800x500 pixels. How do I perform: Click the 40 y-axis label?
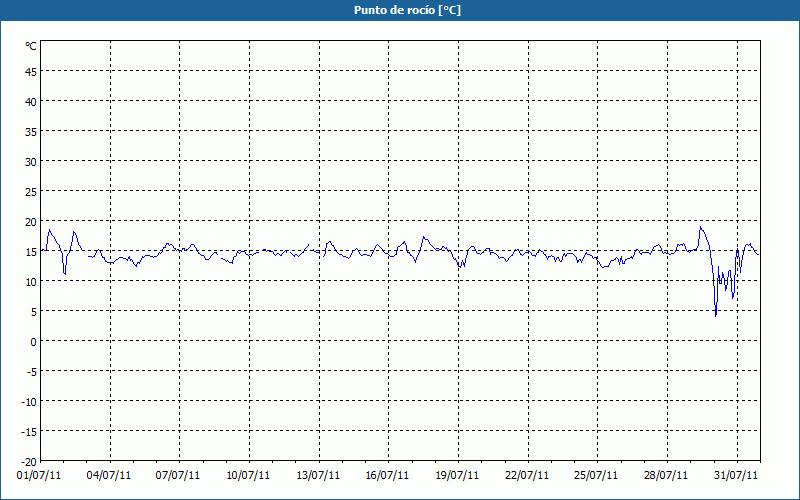31,102
